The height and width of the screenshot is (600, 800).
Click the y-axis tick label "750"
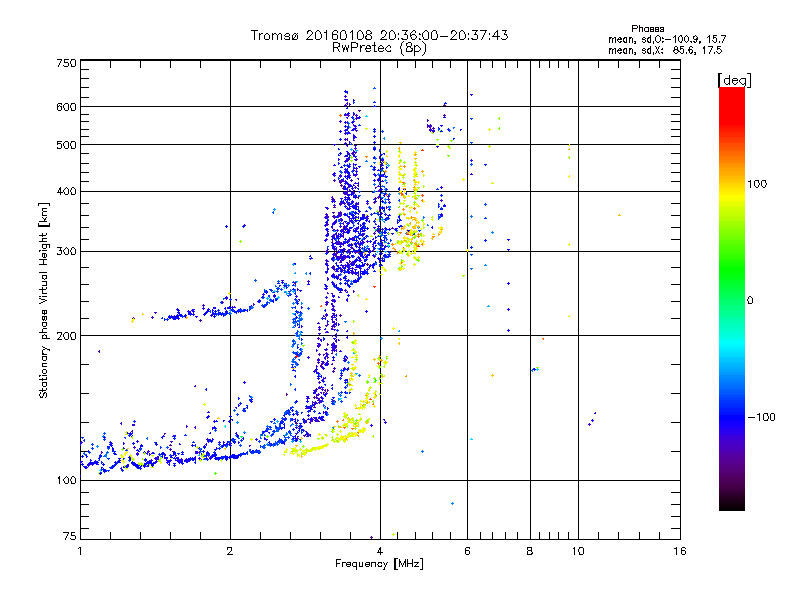[x=66, y=63]
